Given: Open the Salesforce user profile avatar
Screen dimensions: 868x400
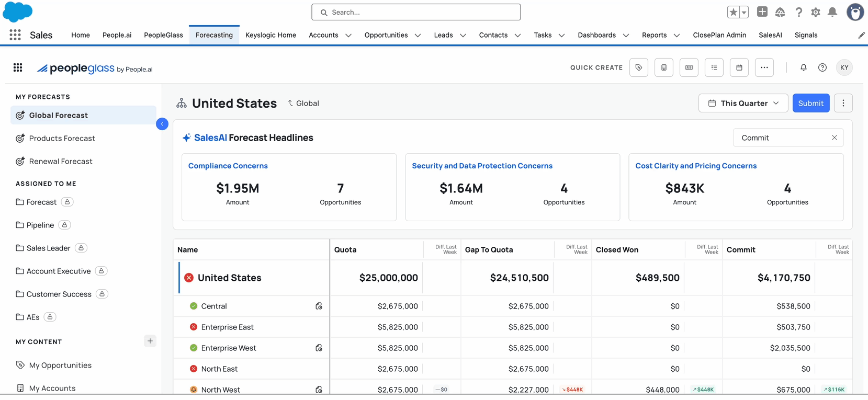Looking at the screenshot, I should click(855, 12).
